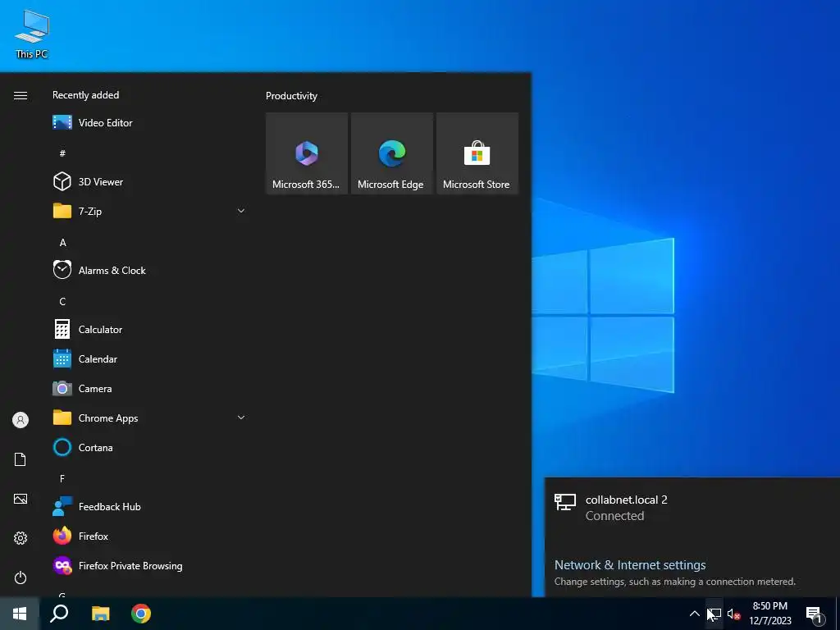Open File Explorer from the taskbar

tap(100, 614)
